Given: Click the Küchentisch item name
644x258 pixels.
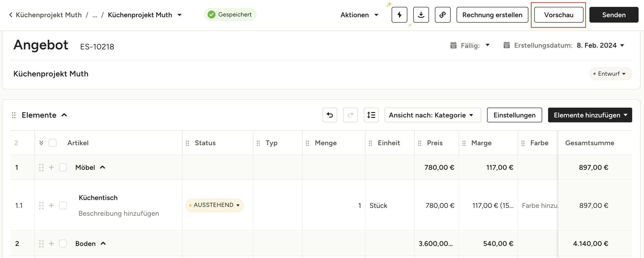Looking at the screenshot, I should 98,198.
